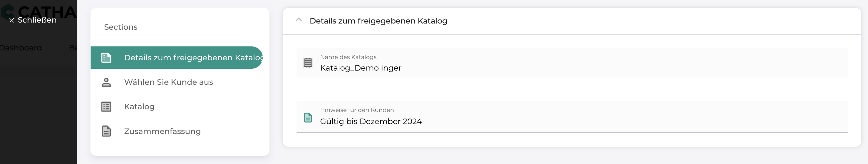Click the receipt icon in the catalog name field
The height and width of the screenshot is (164, 868).
click(308, 63)
